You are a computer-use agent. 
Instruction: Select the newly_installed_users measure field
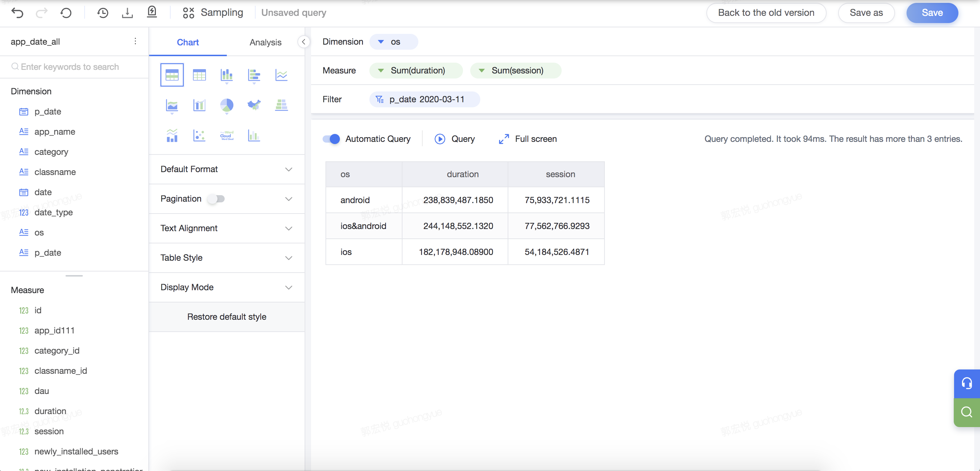[76, 452]
